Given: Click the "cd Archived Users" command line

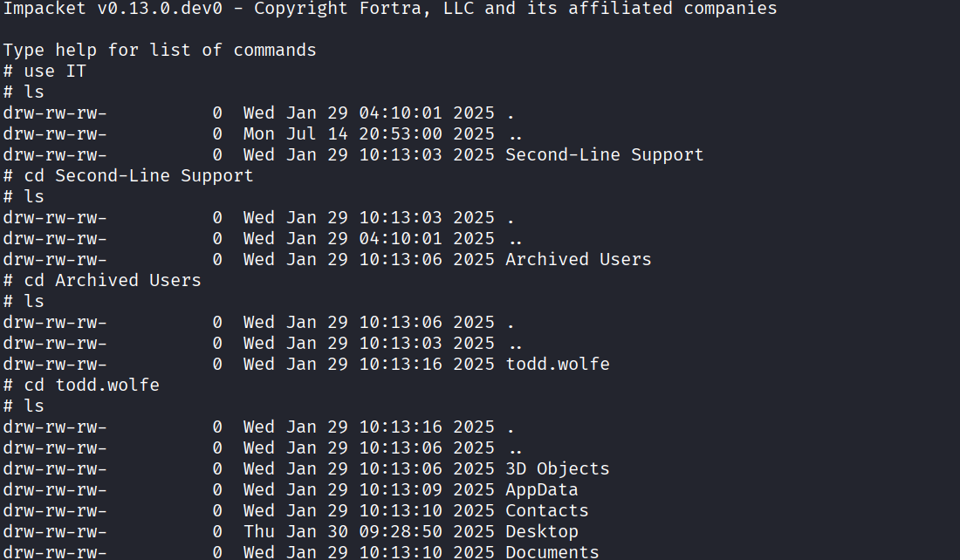Looking at the screenshot, I should point(112,281).
